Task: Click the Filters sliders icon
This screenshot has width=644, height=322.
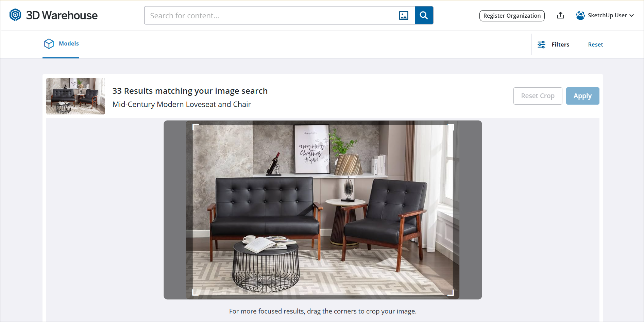Action: 541,44
